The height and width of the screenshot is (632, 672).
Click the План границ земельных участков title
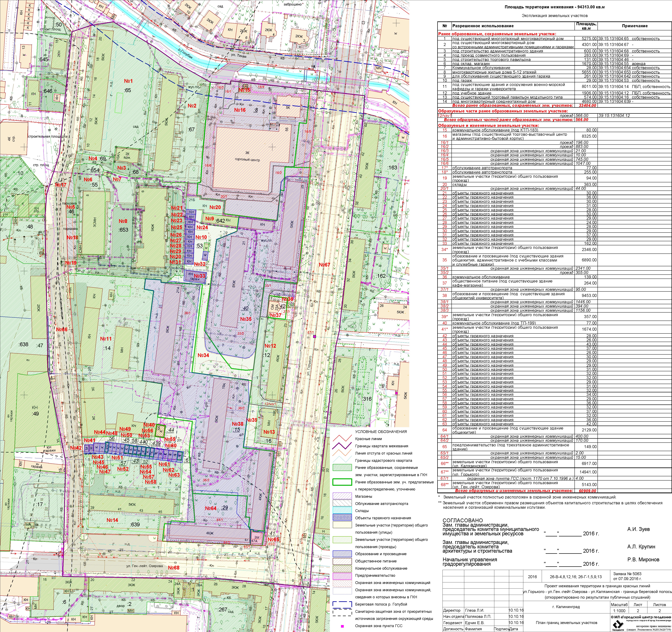[566, 623]
